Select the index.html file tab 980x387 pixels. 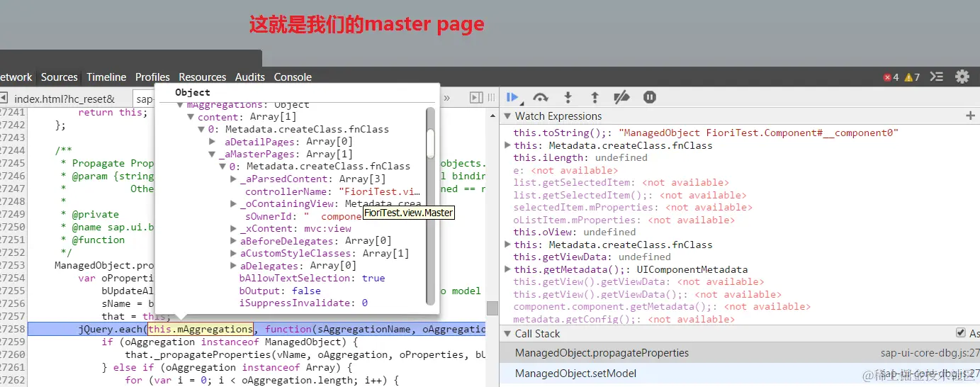64,99
